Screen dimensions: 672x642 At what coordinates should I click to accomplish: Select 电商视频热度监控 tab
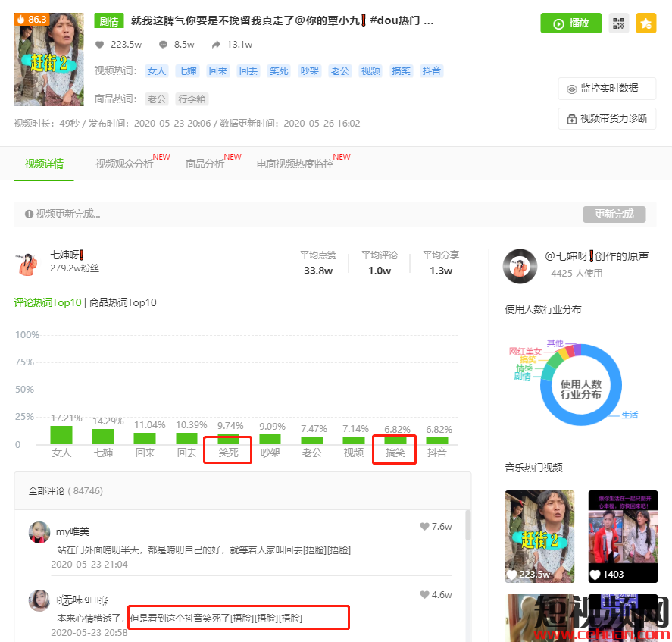pos(295,164)
